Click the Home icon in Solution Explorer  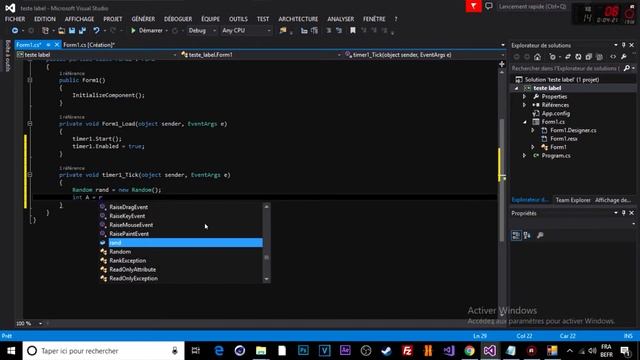coord(538,57)
